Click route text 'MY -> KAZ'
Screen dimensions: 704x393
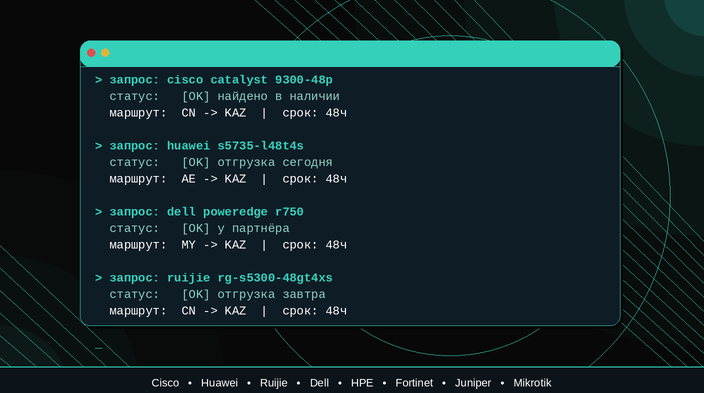point(214,245)
